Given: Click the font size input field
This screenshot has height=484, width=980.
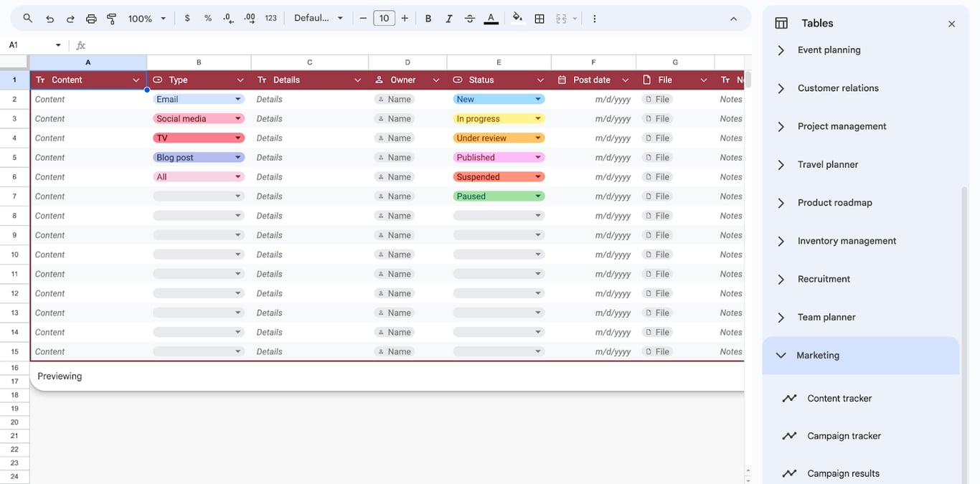Looking at the screenshot, I should (384, 19).
